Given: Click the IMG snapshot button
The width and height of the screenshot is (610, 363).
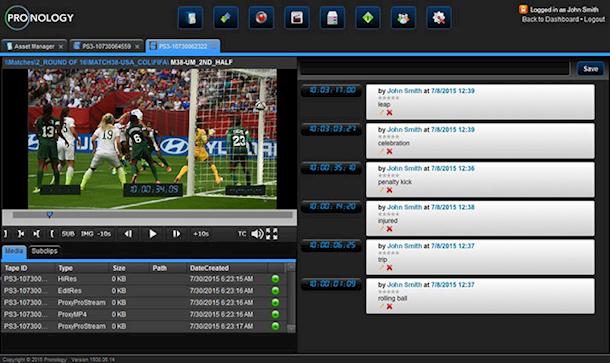Looking at the screenshot, I should (87, 234).
